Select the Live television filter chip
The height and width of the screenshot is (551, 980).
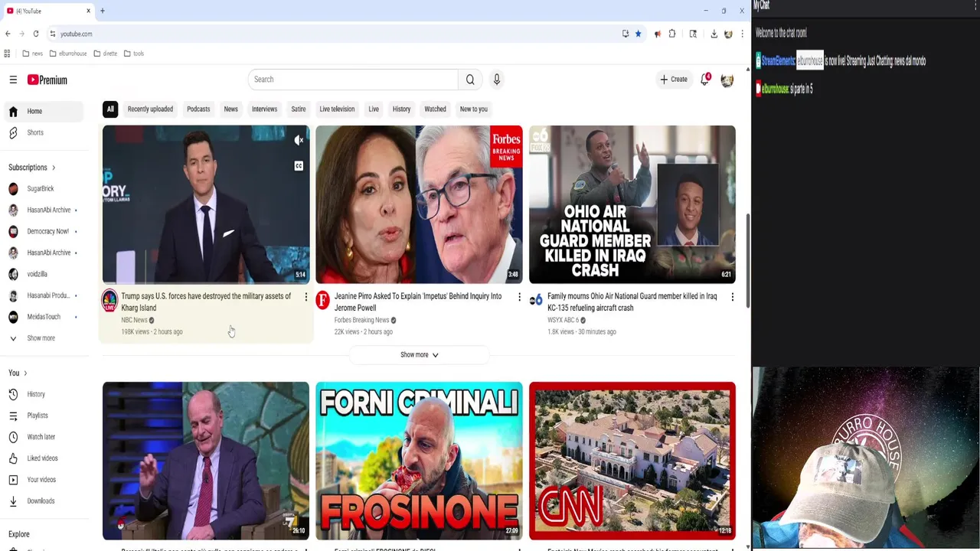(x=337, y=109)
